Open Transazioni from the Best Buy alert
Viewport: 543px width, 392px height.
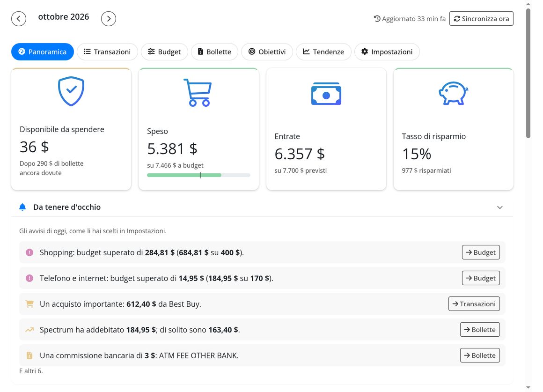click(474, 303)
